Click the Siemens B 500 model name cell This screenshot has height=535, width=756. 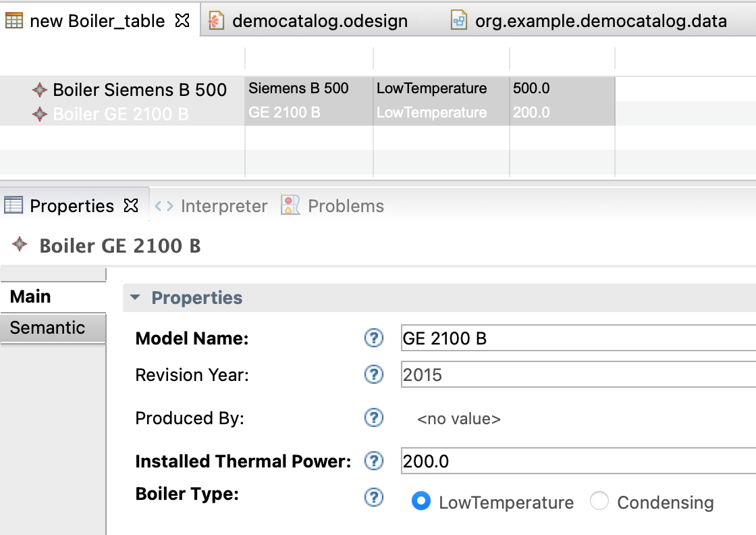[309, 88]
